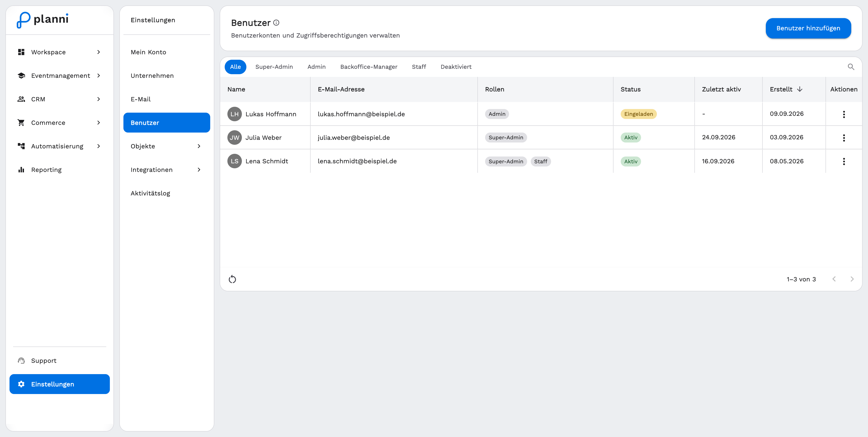Go to next page of users
This screenshot has width=868, height=437.
coord(852,279)
